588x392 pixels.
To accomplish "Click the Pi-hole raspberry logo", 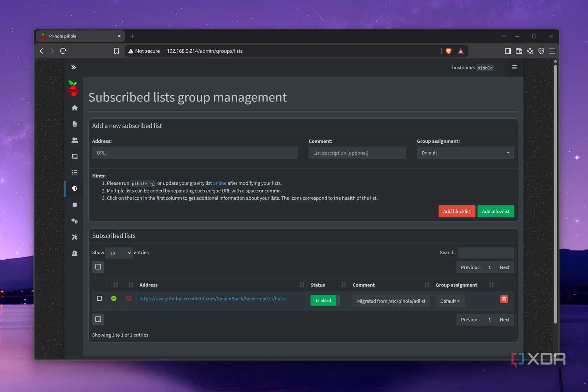I will [x=73, y=88].
